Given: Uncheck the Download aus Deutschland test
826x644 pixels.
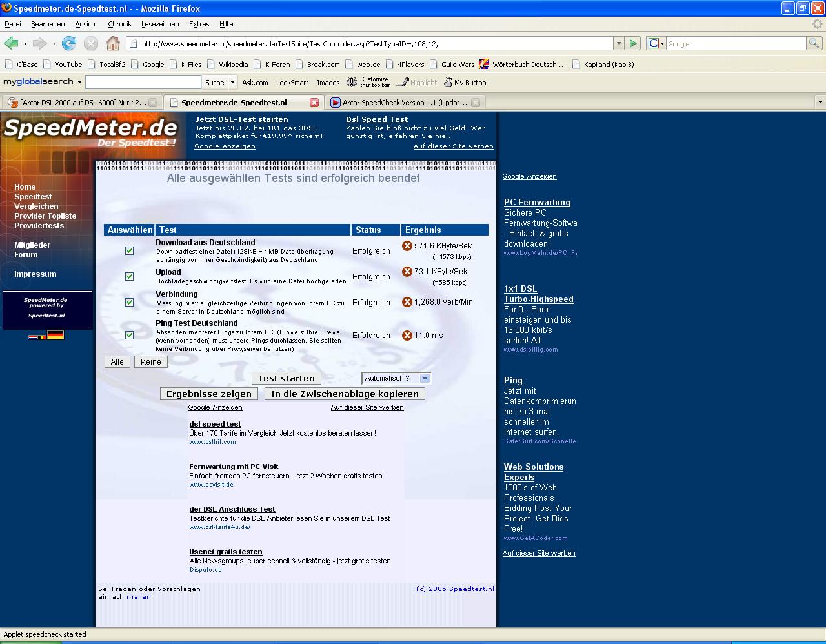Looking at the screenshot, I should pos(129,250).
